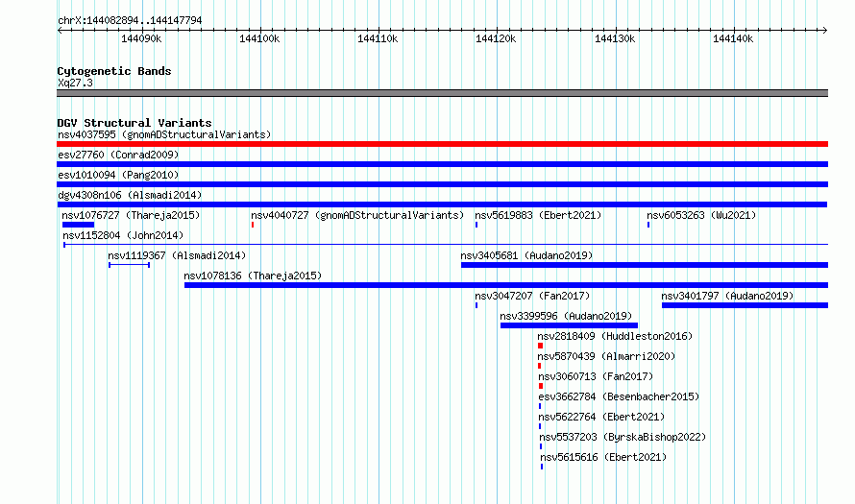Click the gray Xq27.3 cytogenetic band bar

[442, 93]
